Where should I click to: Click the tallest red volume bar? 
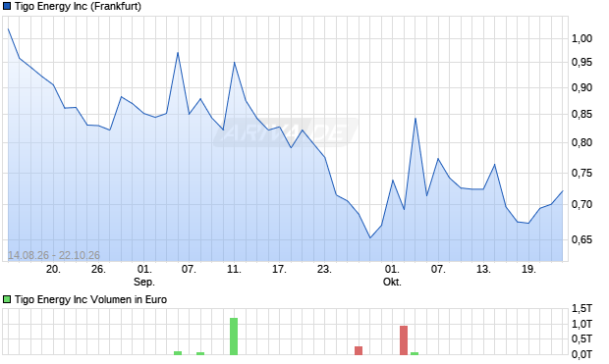[x=404, y=339]
